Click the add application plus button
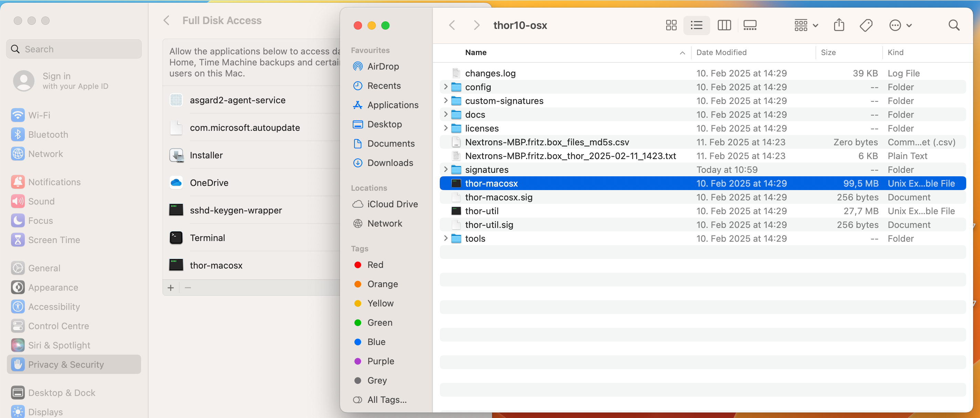The width and height of the screenshot is (980, 418). pos(171,288)
